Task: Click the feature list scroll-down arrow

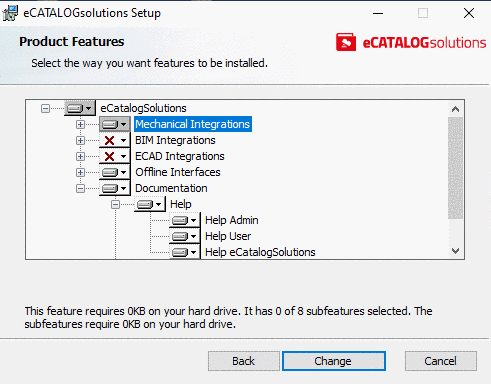Action: (x=455, y=251)
